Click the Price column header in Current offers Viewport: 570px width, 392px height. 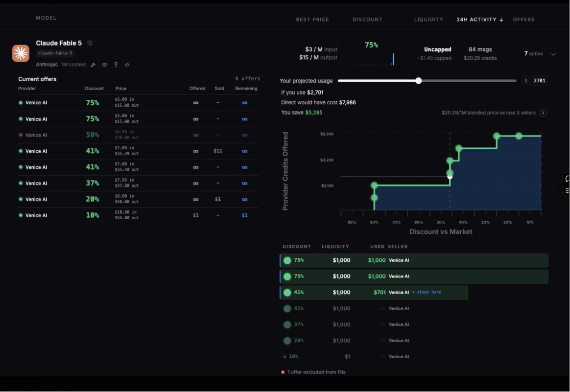120,88
